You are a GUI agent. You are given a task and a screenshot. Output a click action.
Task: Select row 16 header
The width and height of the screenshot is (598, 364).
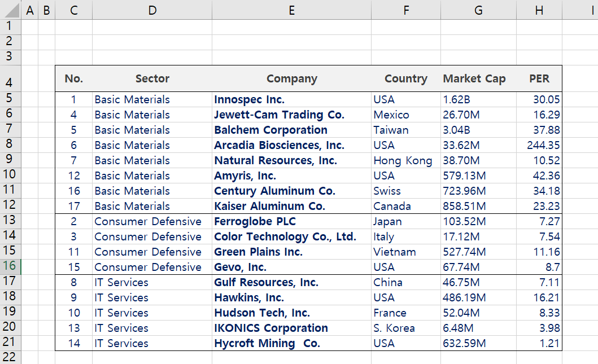pos(10,267)
